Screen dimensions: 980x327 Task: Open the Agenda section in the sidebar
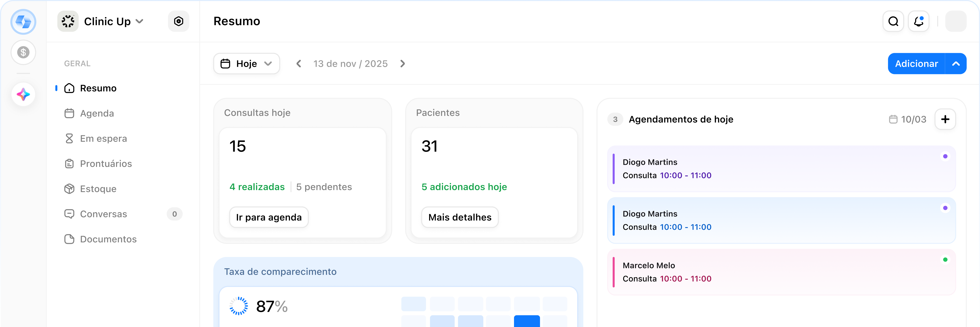pyautogui.click(x=97, y=113)
